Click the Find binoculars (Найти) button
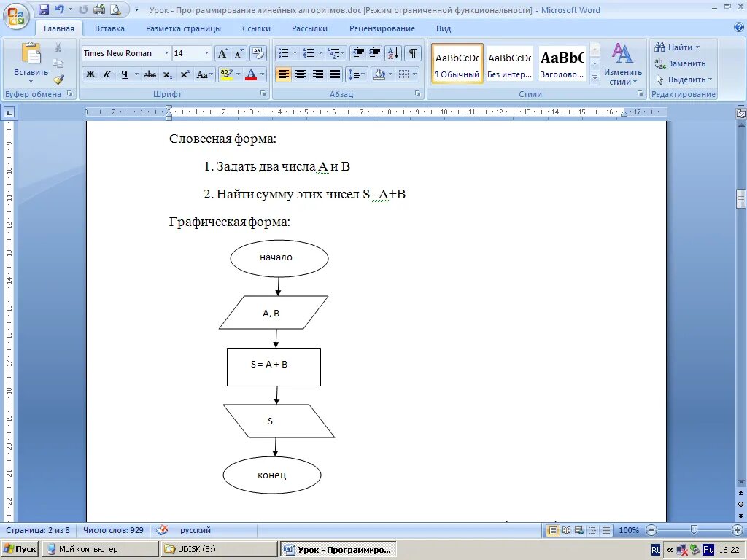The image size is (747, 560). click(x=677, y=47)
